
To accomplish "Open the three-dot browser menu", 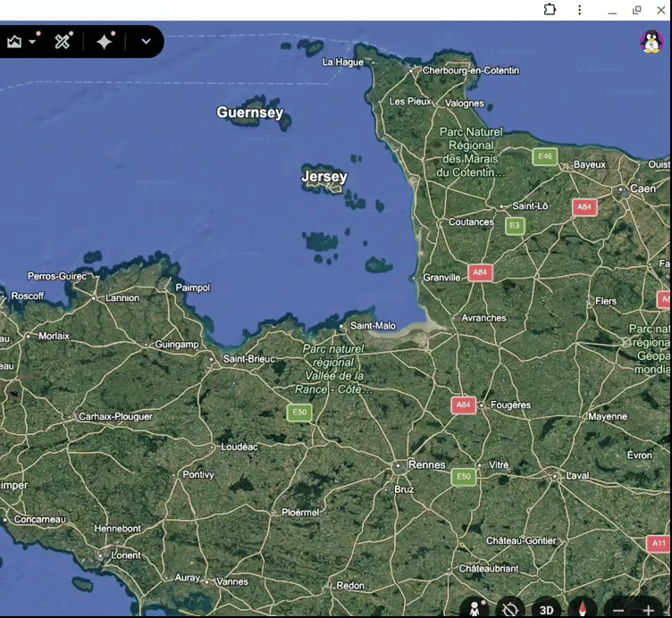I will click(x=579, y=10).
